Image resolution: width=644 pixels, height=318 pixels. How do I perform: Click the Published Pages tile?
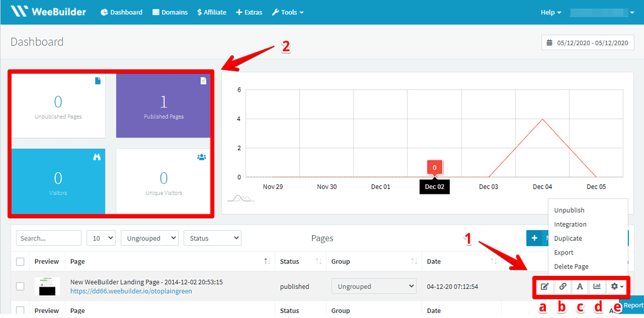(164, 106)
